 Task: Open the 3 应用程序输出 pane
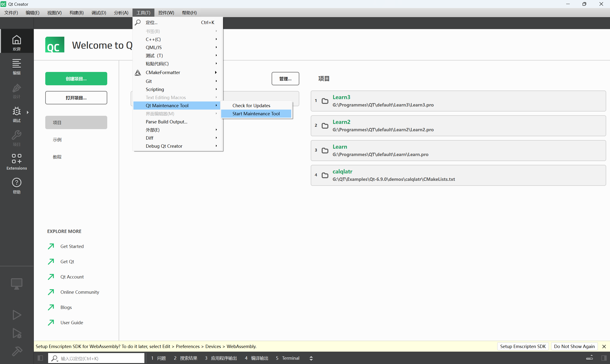[x=221, y=358]
